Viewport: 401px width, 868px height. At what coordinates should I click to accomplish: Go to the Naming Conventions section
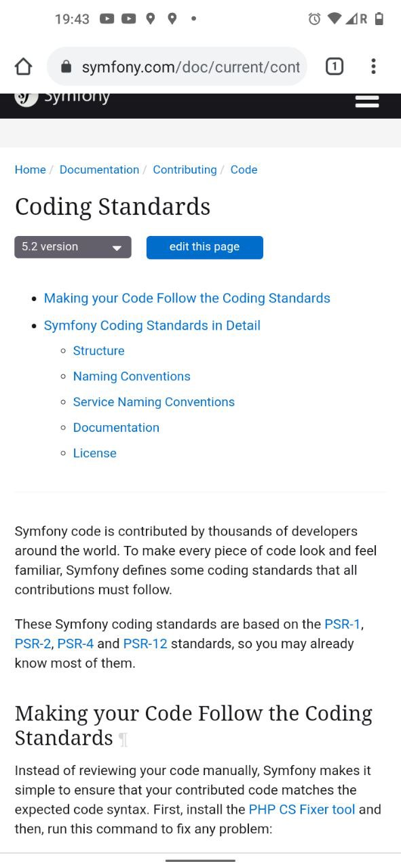[x=132, y=376]
